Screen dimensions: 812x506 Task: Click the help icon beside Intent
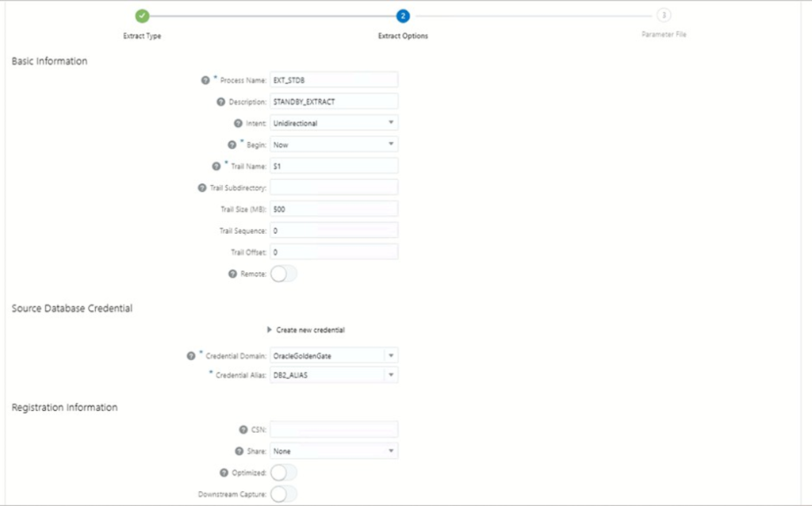[238, 123]
